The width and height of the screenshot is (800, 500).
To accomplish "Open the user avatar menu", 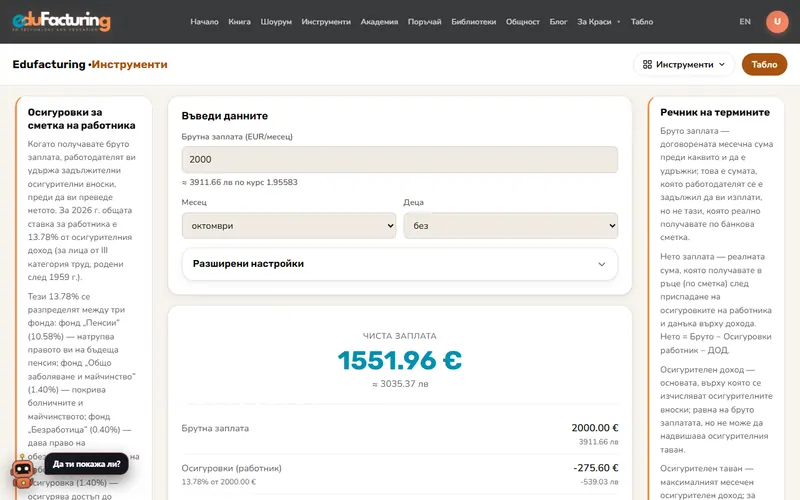I will coord(777,21).
